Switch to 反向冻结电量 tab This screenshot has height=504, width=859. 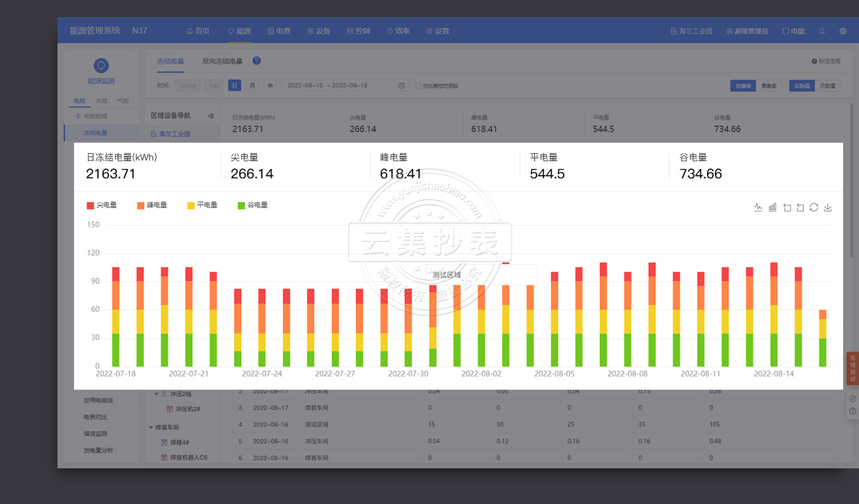pos(222,61)
